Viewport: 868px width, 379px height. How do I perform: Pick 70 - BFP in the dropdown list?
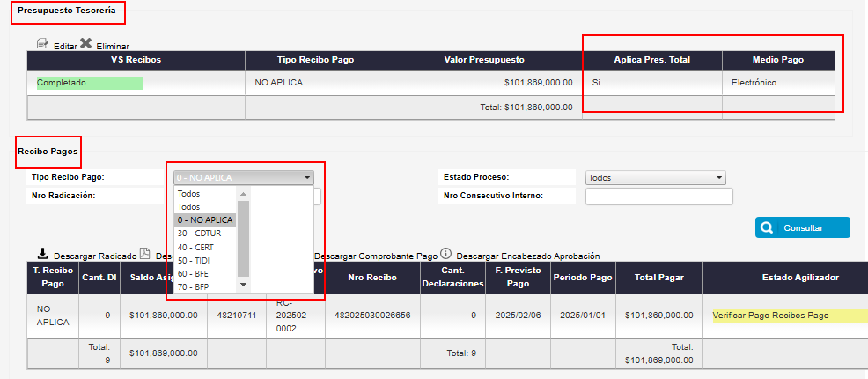point(195,286)
